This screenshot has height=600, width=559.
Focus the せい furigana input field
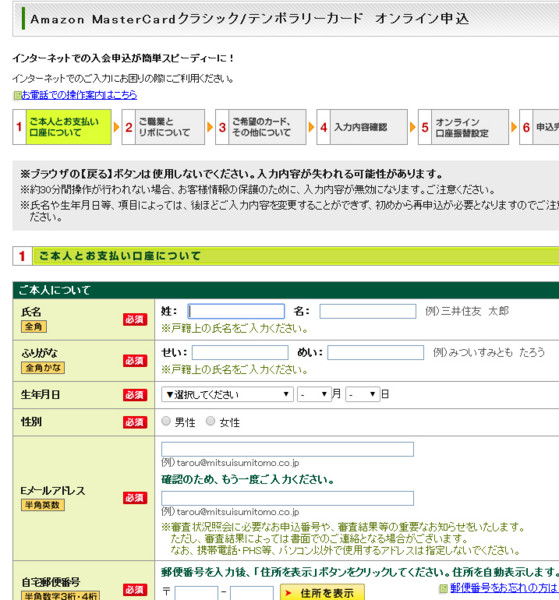point(240,352)
